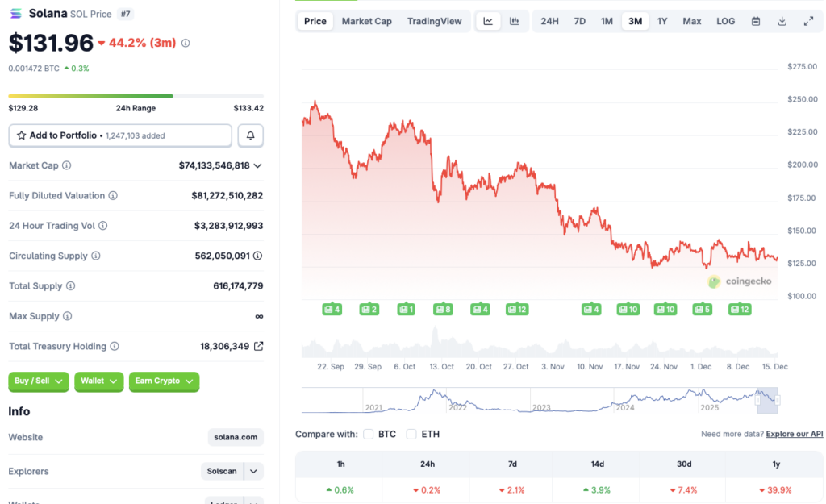Enable the BTC comparison checkbox

pyautogui.click(x=368, y=434)
